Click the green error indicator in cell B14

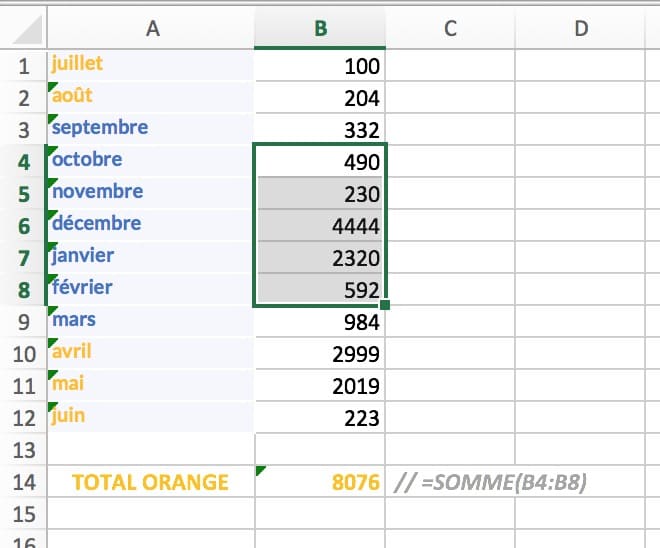262,470
